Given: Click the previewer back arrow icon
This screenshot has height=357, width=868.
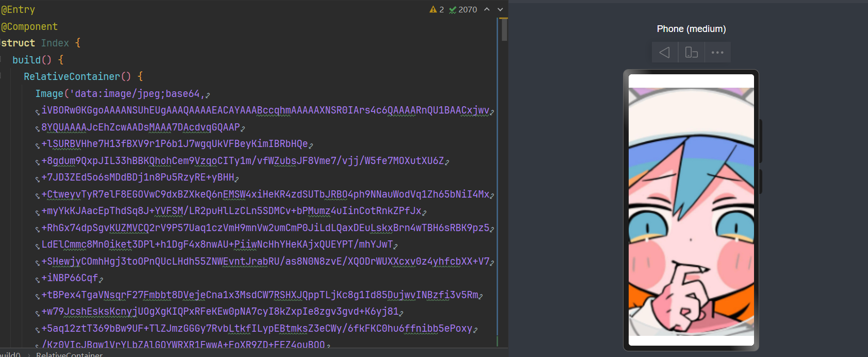Looking at the screenshot, I should 664,52.
